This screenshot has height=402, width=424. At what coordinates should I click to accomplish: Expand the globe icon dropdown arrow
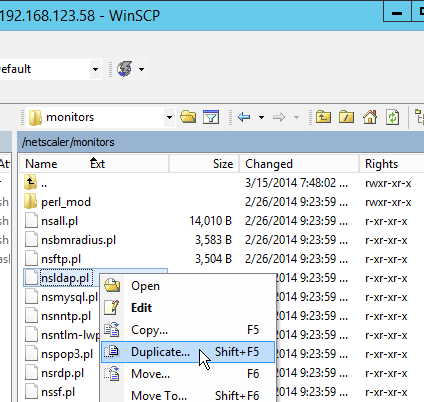tap(141, 69)
